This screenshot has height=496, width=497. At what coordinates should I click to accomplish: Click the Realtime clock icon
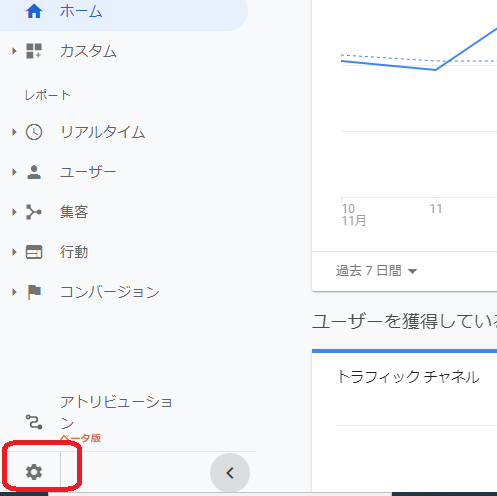(34, 132)
